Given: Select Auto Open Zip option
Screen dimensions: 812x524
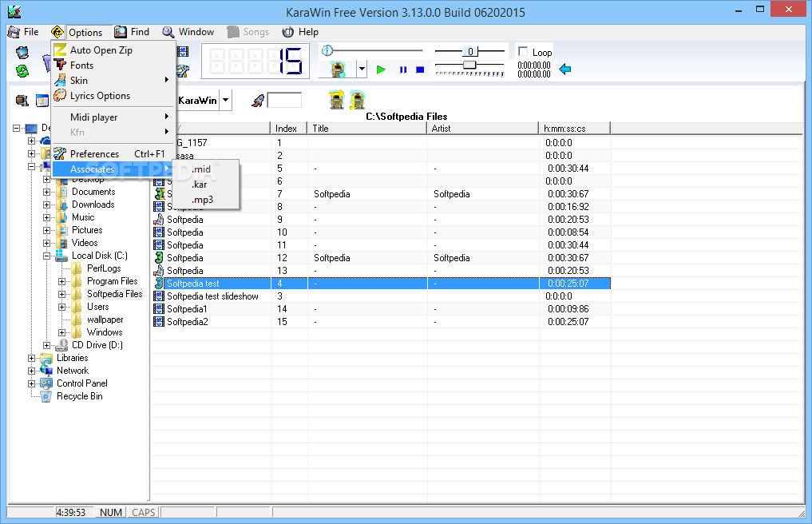Looking at the screenshot, I should tap(101, 50).
